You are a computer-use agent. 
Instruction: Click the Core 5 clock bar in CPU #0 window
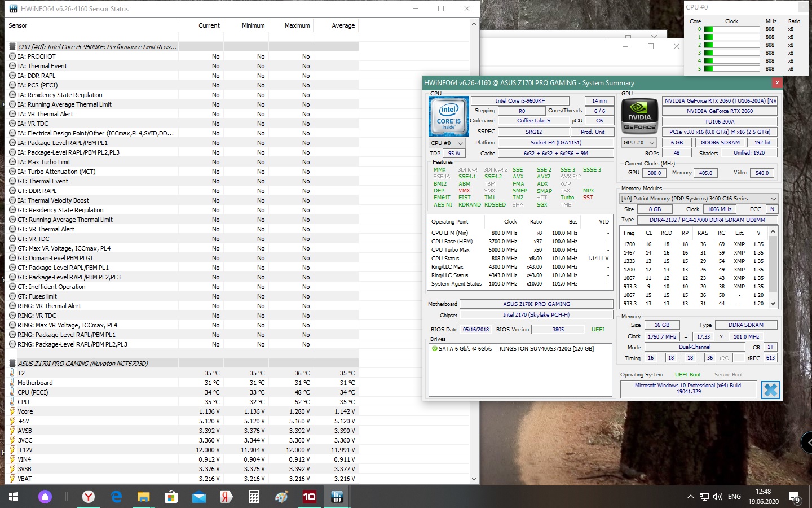pos(731,69)
